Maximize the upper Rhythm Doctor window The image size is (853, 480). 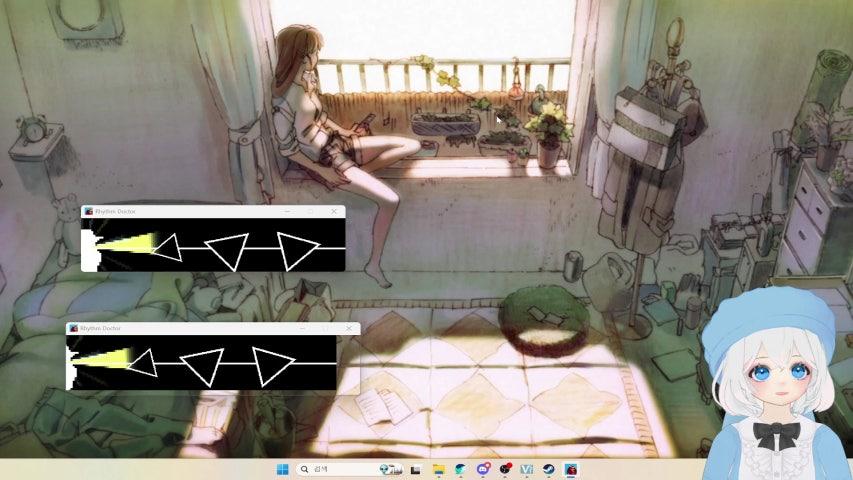click(311, 211)
